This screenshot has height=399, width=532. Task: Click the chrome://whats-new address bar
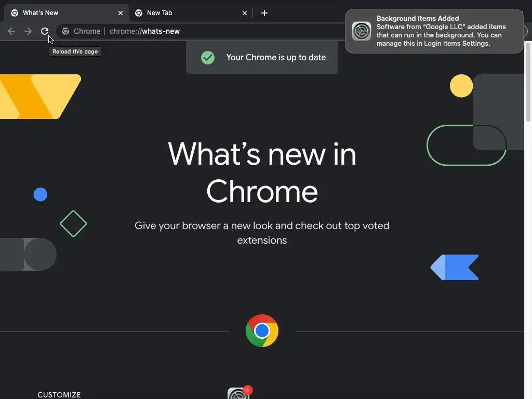[x=204, y=31]
